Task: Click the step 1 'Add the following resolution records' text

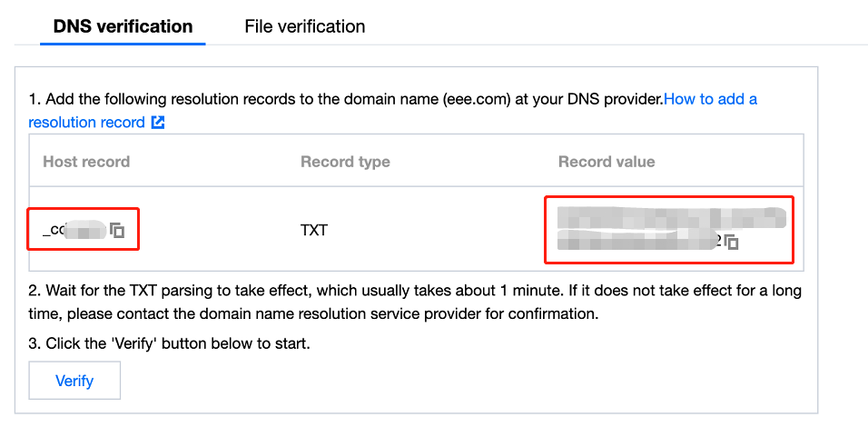Action: click(x=182, y=98)
